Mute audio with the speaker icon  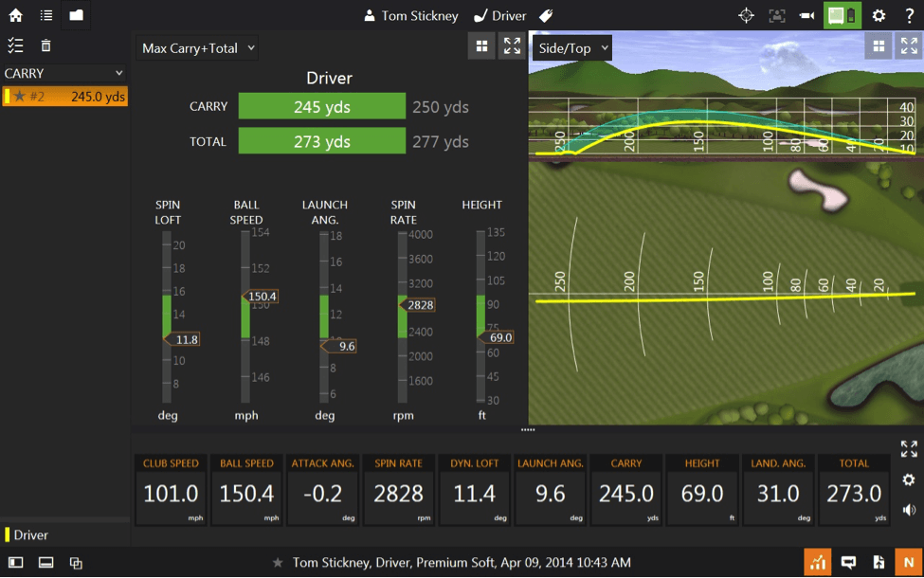908,509
